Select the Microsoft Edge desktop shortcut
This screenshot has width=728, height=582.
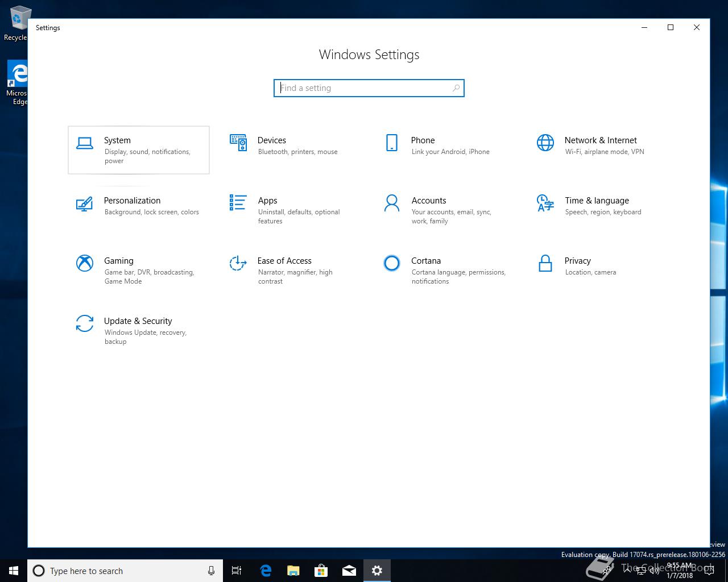pyautogui.click(x=16, y=84)
